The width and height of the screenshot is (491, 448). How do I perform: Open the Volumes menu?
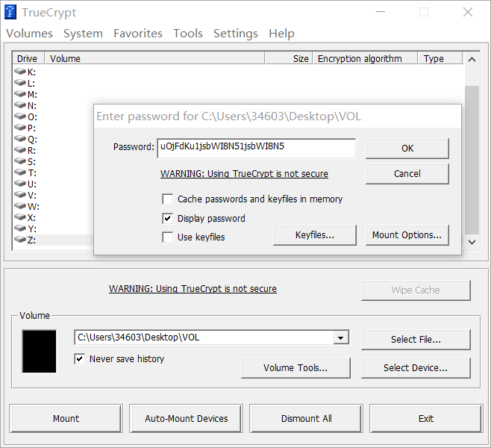[x=29, y=33]
